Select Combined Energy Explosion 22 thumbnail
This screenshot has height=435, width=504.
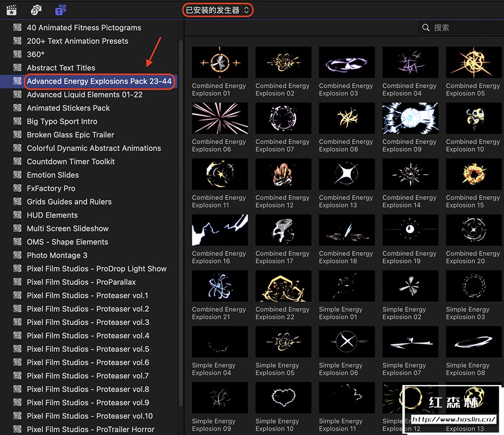pyautogui.click(x=283, y=286)
